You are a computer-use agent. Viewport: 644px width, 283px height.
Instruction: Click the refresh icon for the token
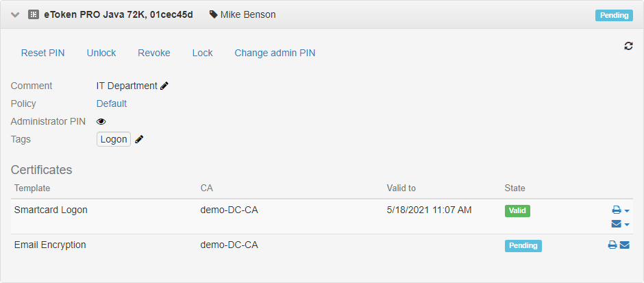click(628, 46)
